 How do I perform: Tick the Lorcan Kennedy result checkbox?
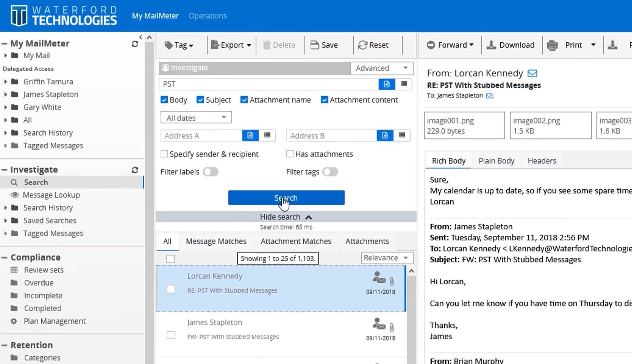click(x=171, y=289)
